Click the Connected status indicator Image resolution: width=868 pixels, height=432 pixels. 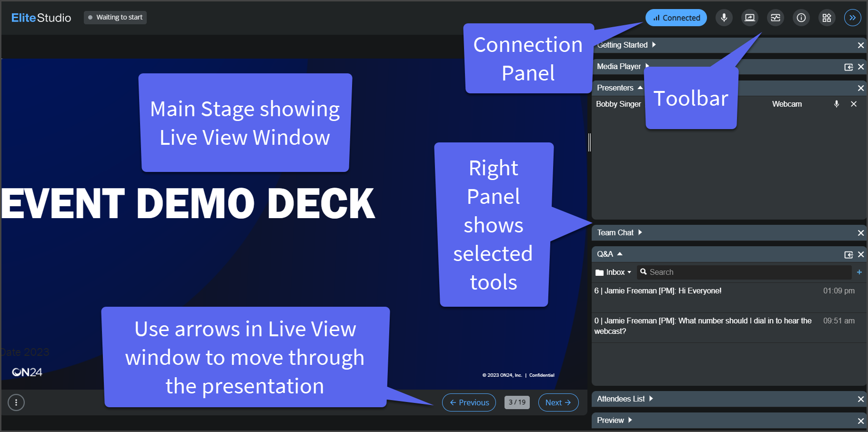click(676, 17)
